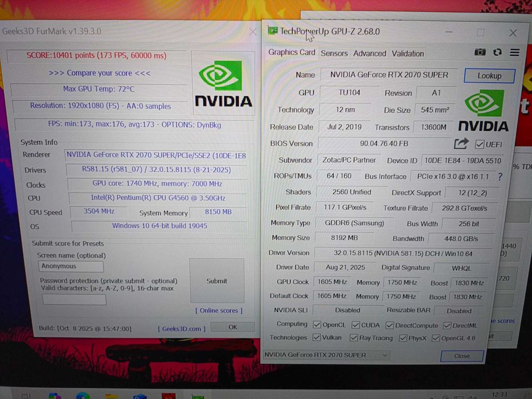Click the Screen name Anonymous input field
Image resolution: width=532 pixels, height=399 pixels.
(71, 266)
